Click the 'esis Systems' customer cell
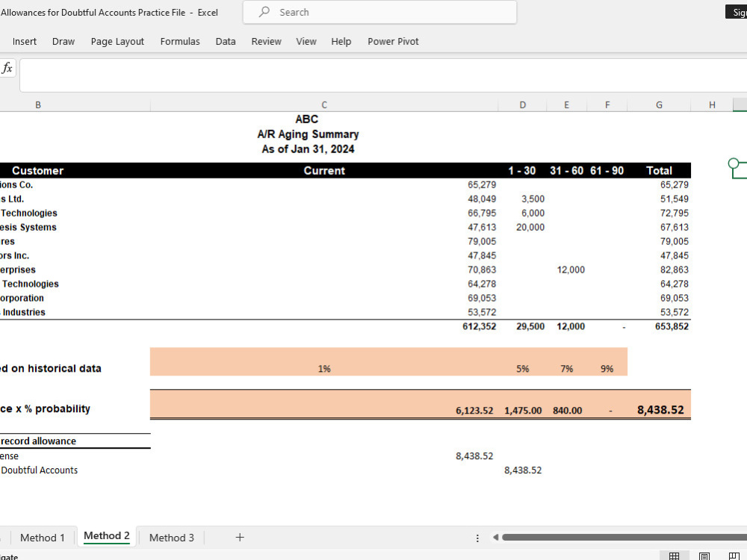747x560 pixels. click(x=75, y=228)
